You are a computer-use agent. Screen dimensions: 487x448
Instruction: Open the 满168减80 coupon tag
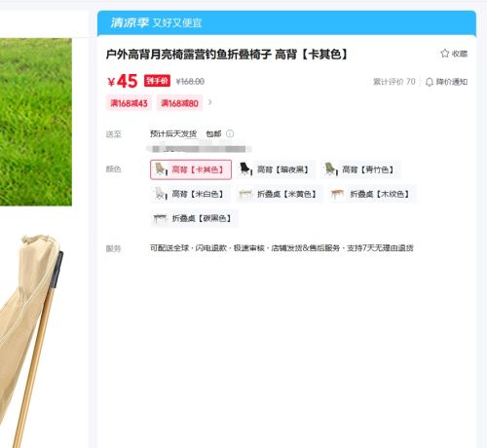(179, 103)
